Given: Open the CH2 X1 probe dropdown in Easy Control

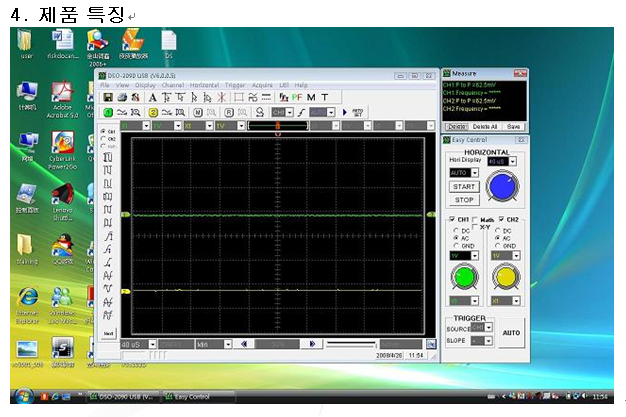Looking at the screenshot, I should pos(516,301).
